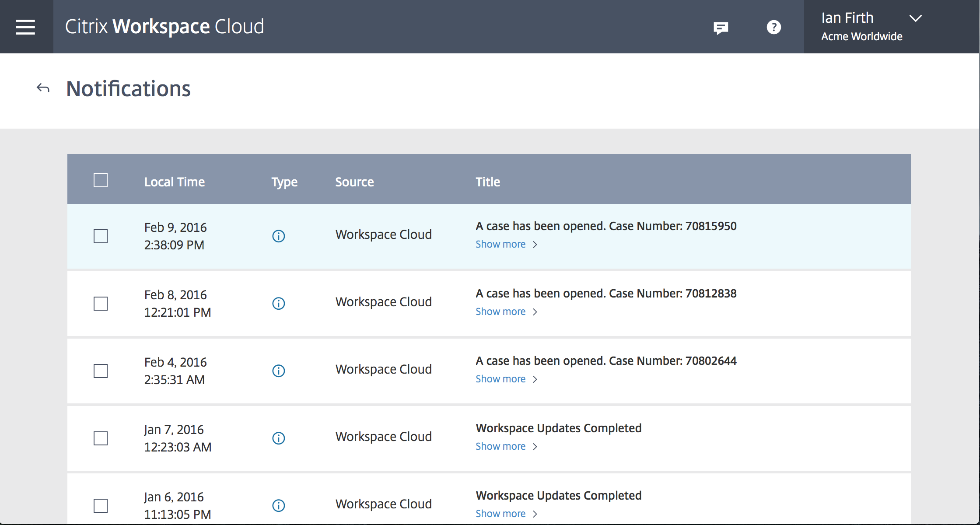This screenshot has height=525, width=980.
Task: Click the Local Time column header
Action: (175, 182)
